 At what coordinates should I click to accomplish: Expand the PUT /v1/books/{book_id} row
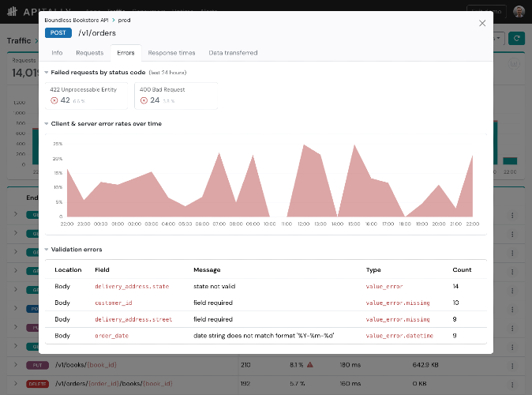pyautogui.click(x=16, y=365)
